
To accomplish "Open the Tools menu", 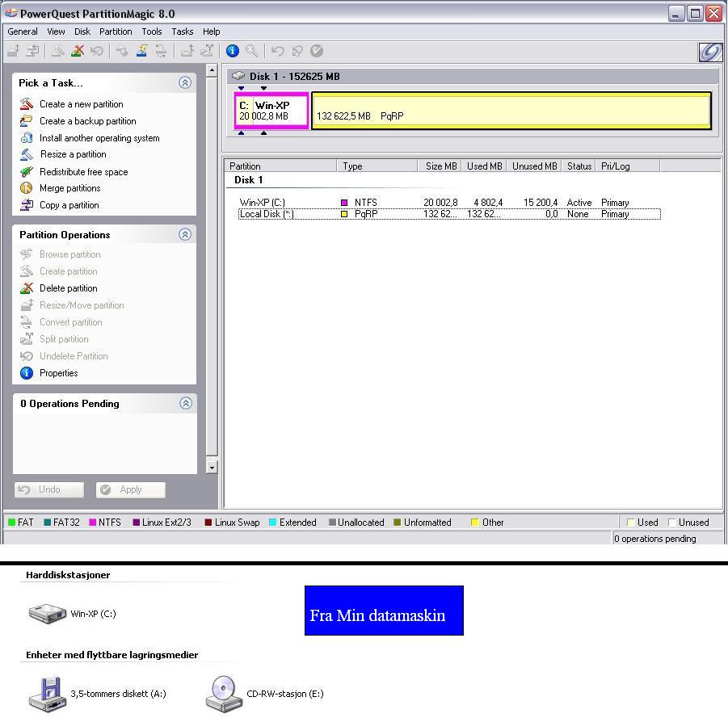I will pyautogui.click(x=152, y=31).
